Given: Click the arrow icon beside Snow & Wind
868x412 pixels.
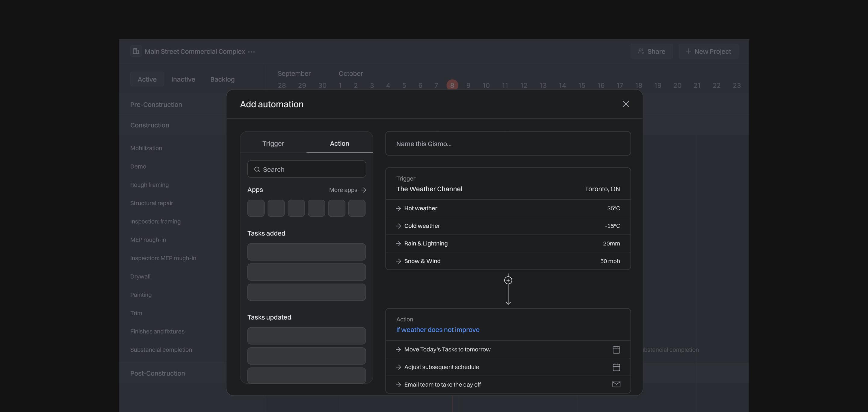Looking at the screenshot, I should click(x=398, y=261).
